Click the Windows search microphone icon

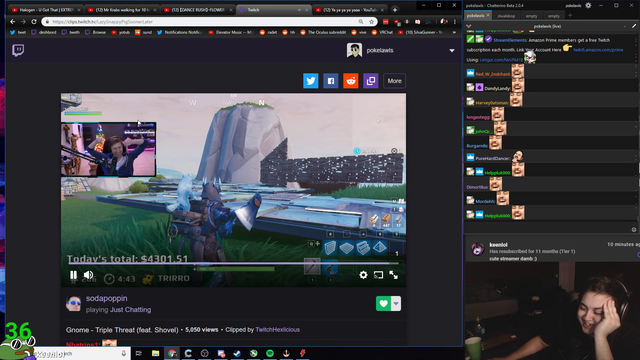pyautogui.click(x=124, y=353)
